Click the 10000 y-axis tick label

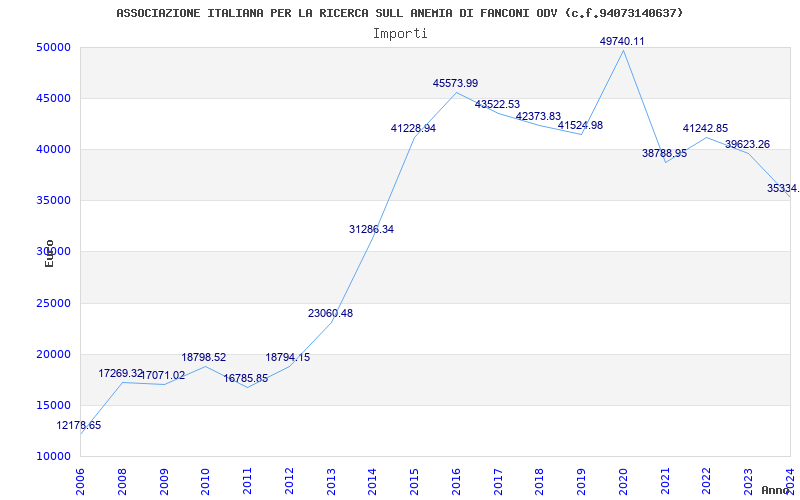(x=53, y=456)
